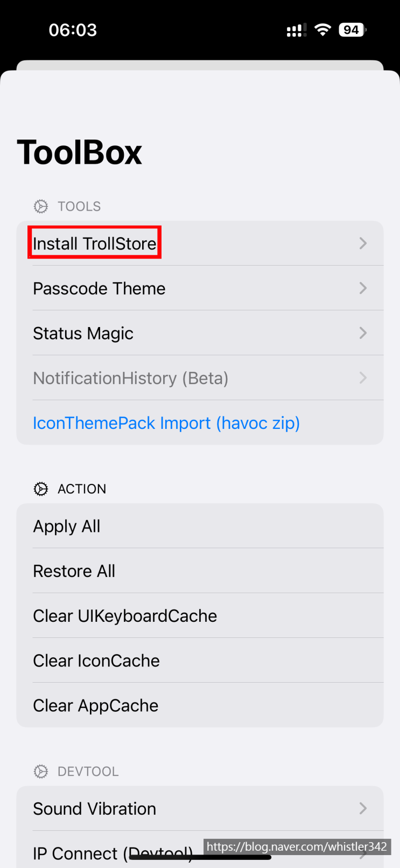Open Install TrollStore
Viewport: 400px width, 868px height.
(x=94, y=243)
